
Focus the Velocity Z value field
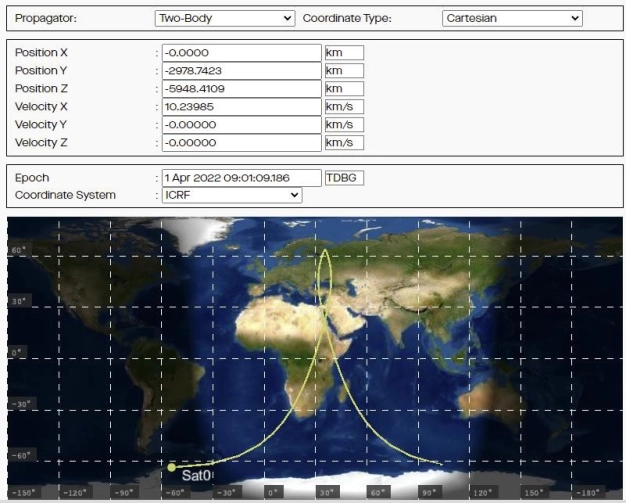pyautogui.click(x=240, y=142)
